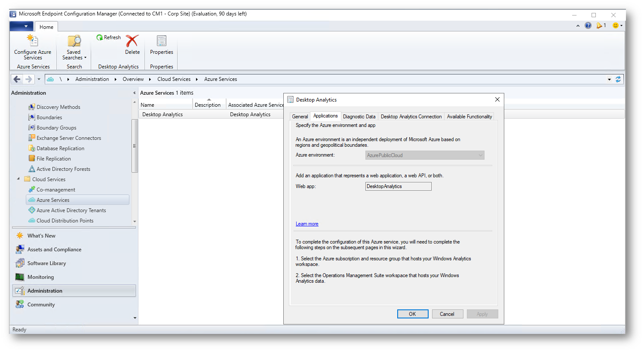Collapse the ribbon with the arrow

[578, 26]
